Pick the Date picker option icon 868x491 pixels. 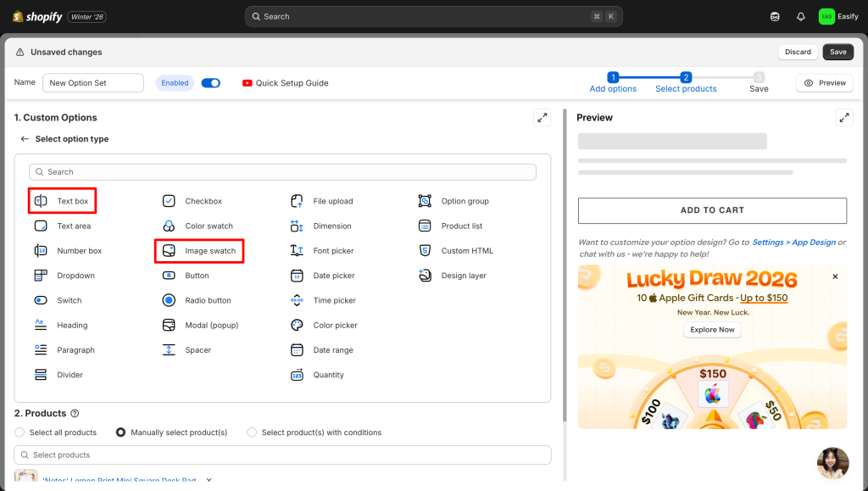pyautogui.click(x=297, y=276)
